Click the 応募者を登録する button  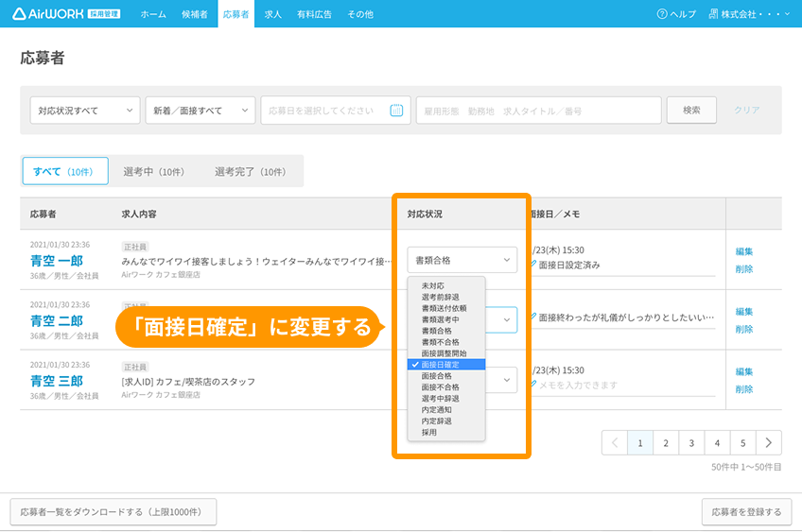coord(746,511)
